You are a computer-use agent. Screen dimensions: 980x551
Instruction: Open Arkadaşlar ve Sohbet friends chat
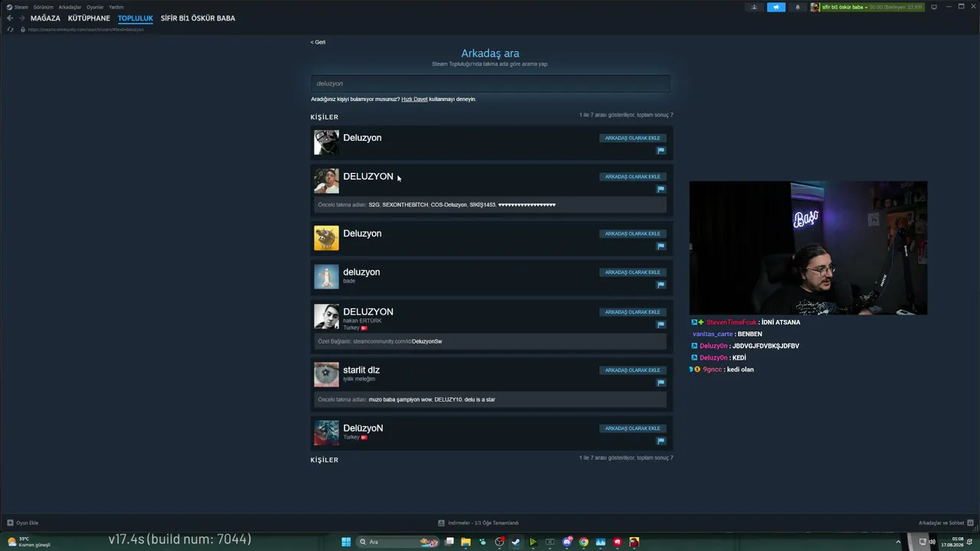click(945, 523)
